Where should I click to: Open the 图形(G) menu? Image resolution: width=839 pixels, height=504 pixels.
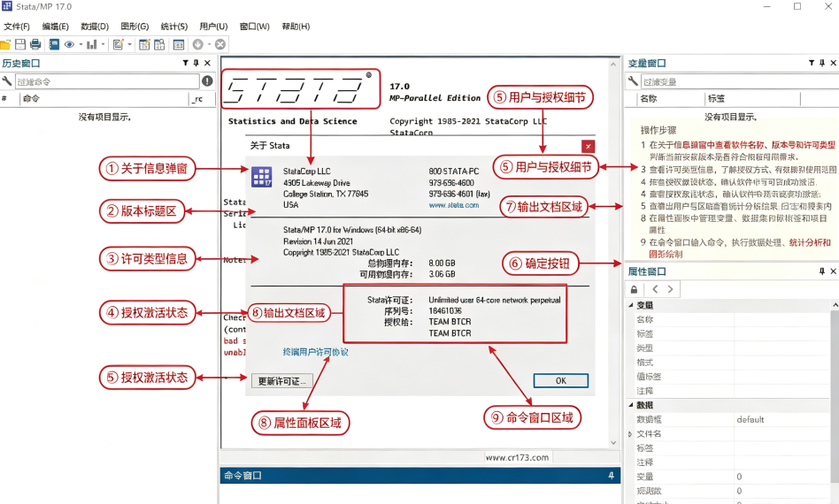click(x=135, y=27)
